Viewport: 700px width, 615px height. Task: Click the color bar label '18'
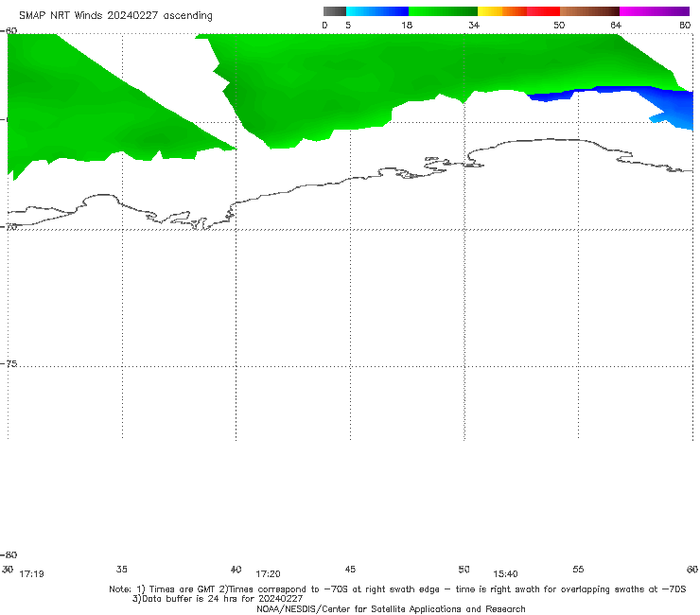pos(407,26)
